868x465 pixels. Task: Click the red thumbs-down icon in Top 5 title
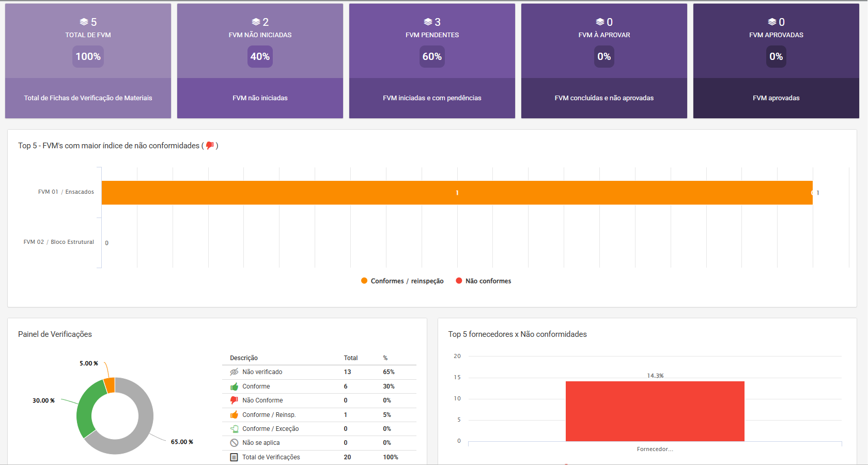[210, 146]
